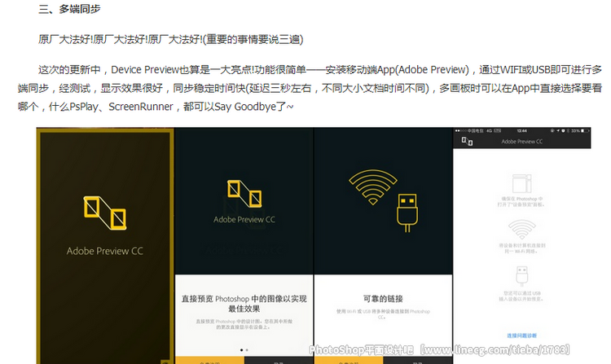Tap the device-pair icon in the phone header
The height and width of the screenshot is (364, 611).
coord(467,142)
